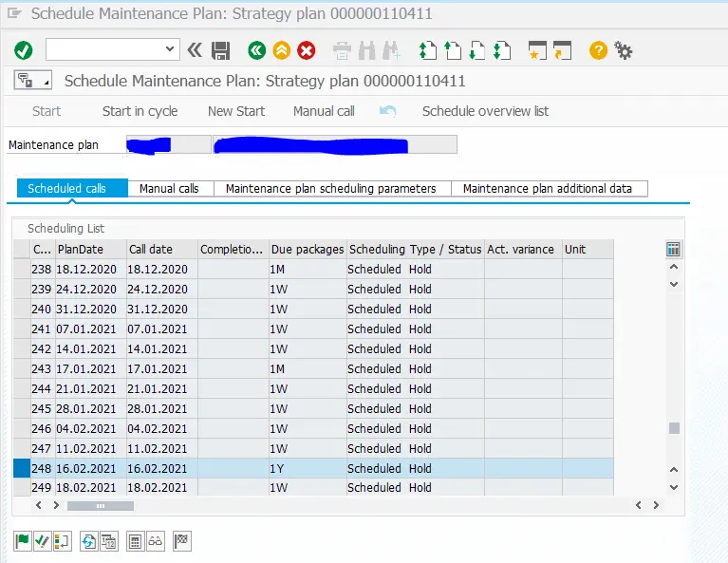Click the checkered finish flag icon

point(181,541)
